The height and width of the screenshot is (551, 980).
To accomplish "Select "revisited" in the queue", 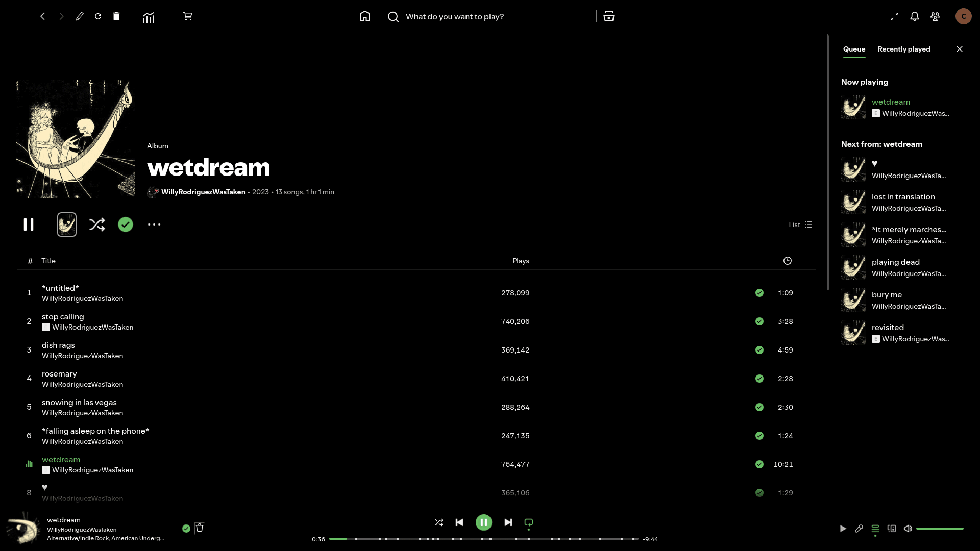I will [x=888, y=328].
